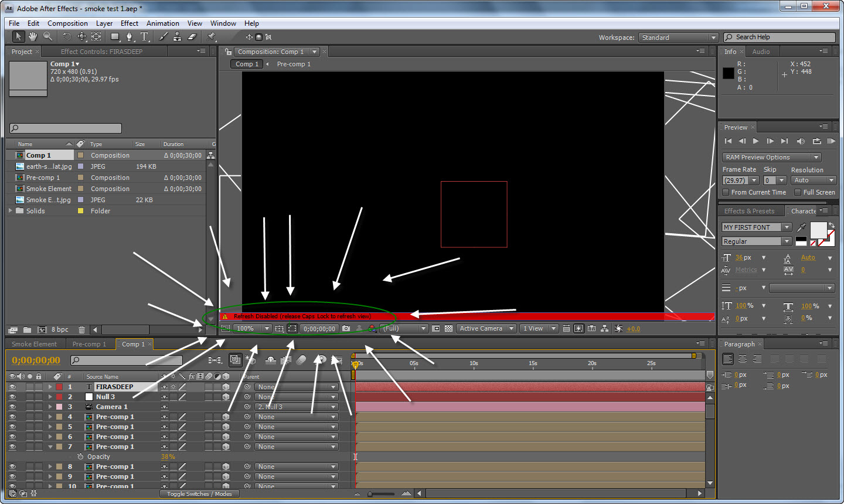The image size is (844, 504).
Task: Switch to the Smoke Element timeline tab
Action: pos(34,344)
